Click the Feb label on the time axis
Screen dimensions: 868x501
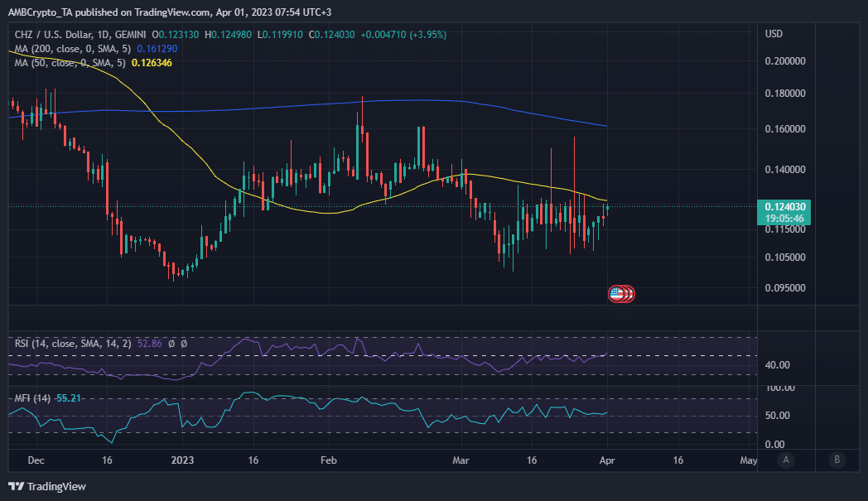click(329, 460)
